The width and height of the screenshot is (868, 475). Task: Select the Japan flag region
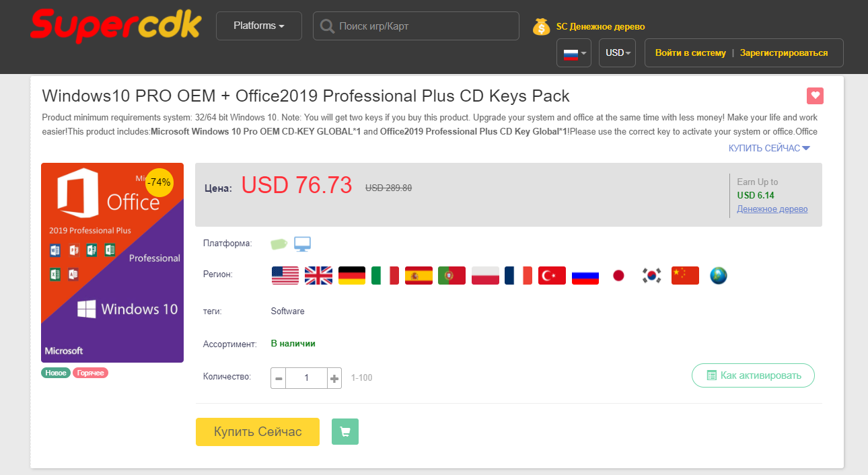coord(618,275)
